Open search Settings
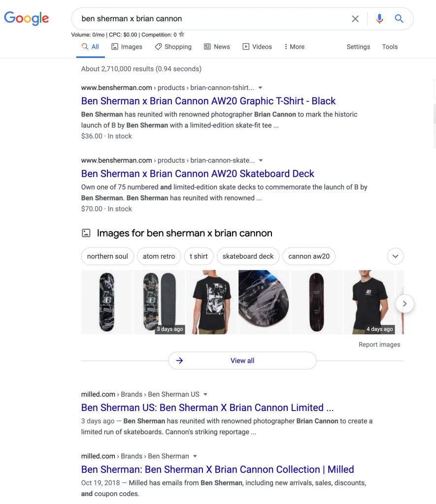 [x=358, y=47]
